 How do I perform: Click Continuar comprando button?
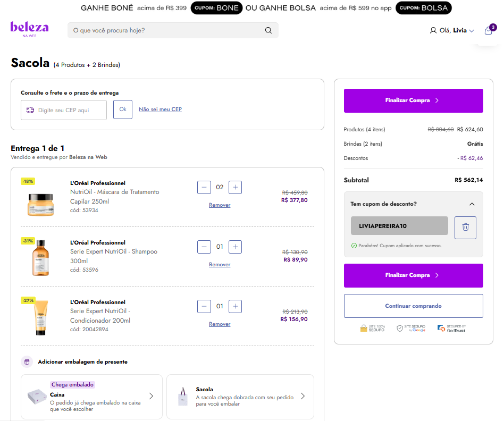coord(414,306)
